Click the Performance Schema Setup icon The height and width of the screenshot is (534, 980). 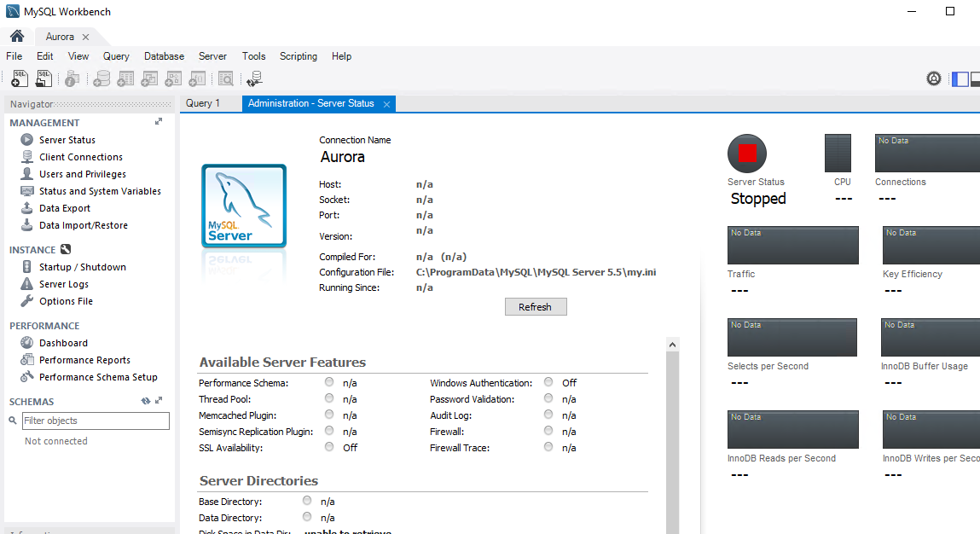click(27, 376)
